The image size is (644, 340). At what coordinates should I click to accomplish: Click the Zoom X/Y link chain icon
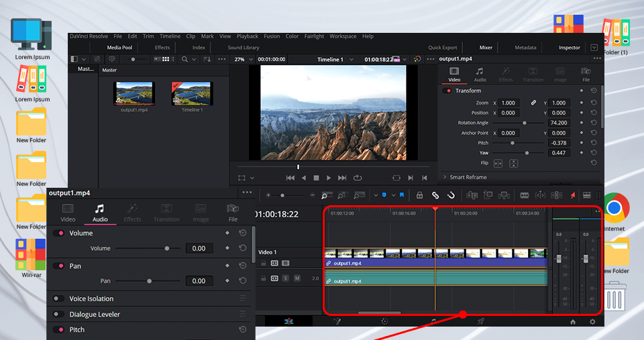(533, 103)
